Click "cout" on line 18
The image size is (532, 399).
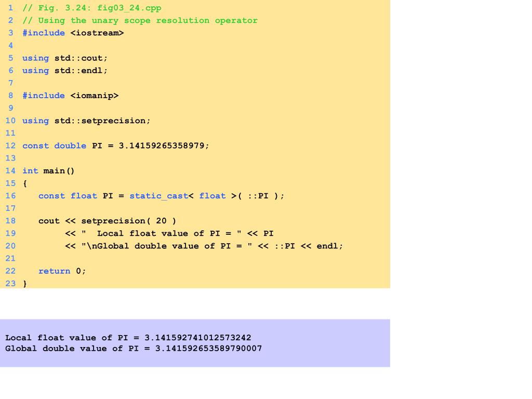coord(49,221)
